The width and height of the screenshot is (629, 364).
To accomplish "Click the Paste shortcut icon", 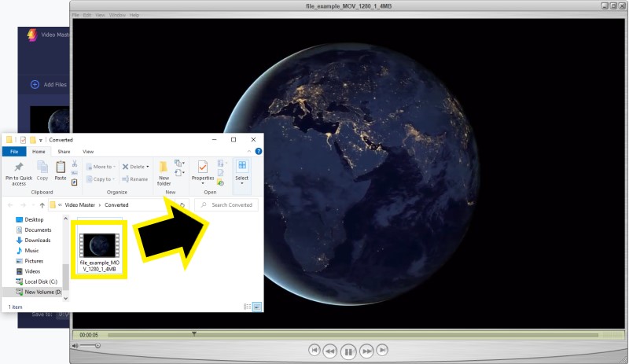I will pos(75,182).
